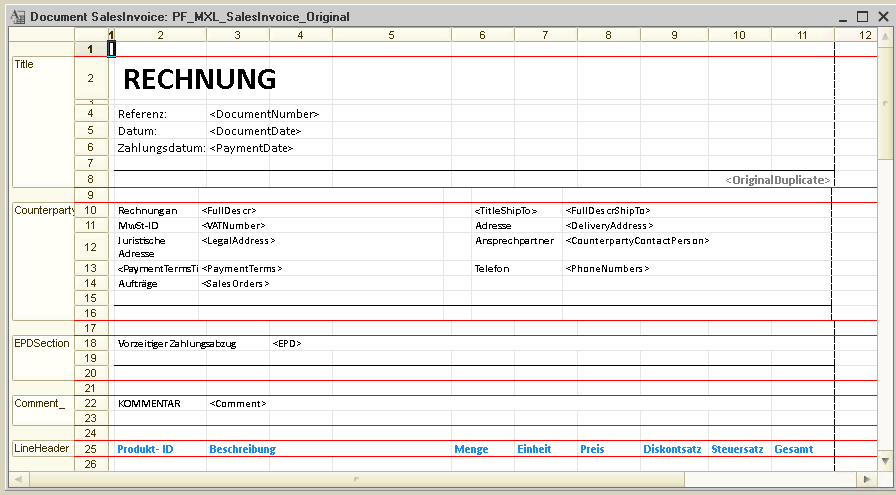The width and height of the screenshot is (896, 495).
Task: Select the Beschreibung column heading cell
Action: [242, 450]
